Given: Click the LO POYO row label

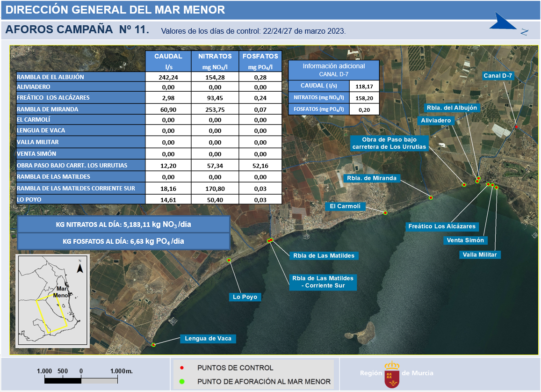Looking at the screenshot, I should tap(81, 199).
